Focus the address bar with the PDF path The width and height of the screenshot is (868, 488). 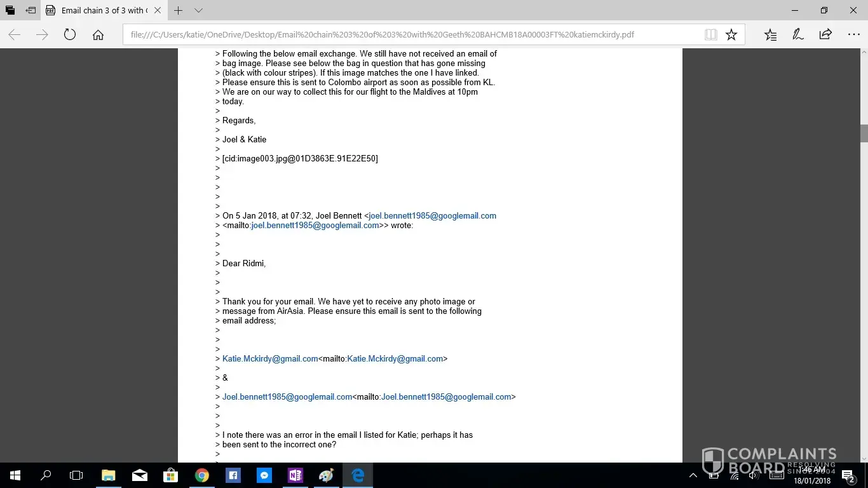(x=413, y=35)
